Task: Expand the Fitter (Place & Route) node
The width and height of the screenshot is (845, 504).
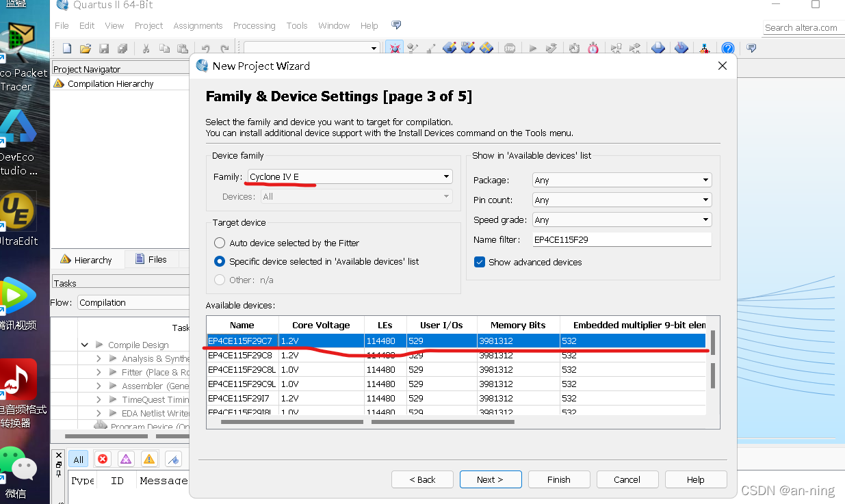Action: tap(99, 372)
